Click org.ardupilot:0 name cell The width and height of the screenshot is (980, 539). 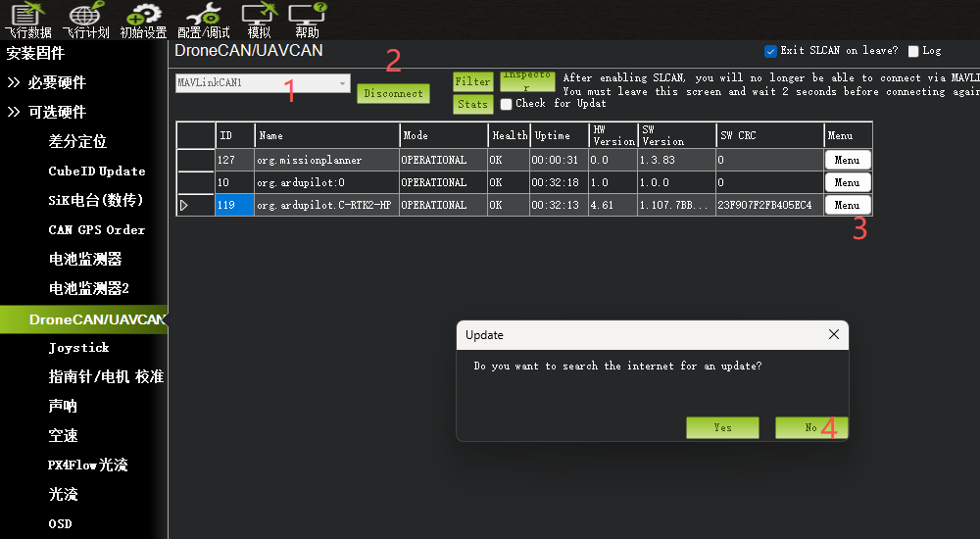[x=327, y=182]
